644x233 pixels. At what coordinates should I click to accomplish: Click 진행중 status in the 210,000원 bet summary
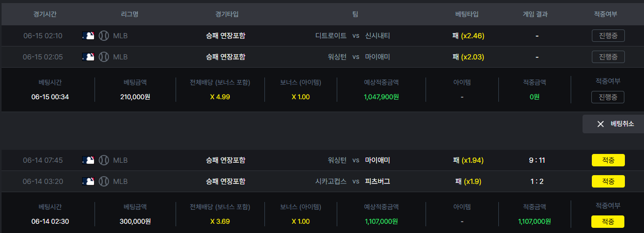608,97
